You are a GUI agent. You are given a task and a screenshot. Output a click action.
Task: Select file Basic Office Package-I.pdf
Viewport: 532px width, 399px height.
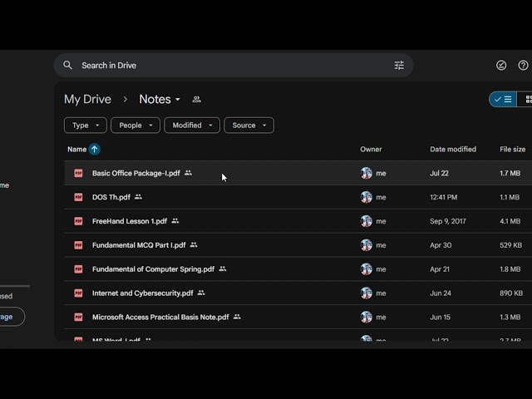coord(135,174)
